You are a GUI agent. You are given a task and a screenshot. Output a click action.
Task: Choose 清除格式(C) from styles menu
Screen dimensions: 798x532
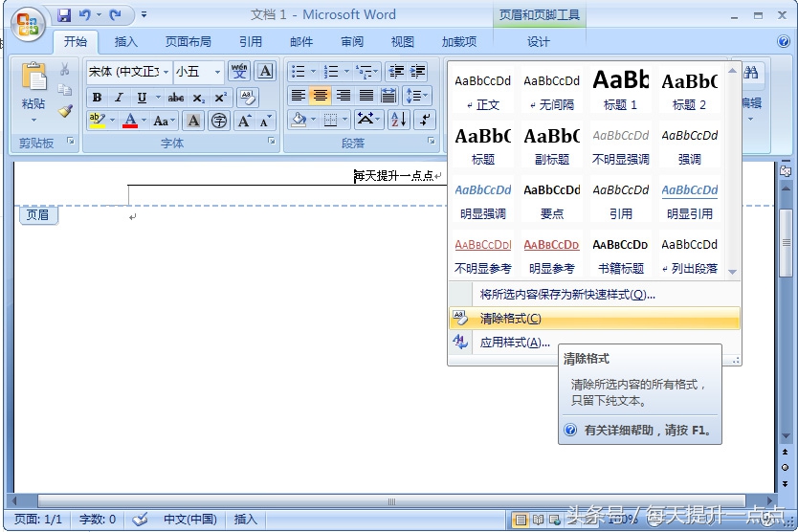click(x=594, y=319)
